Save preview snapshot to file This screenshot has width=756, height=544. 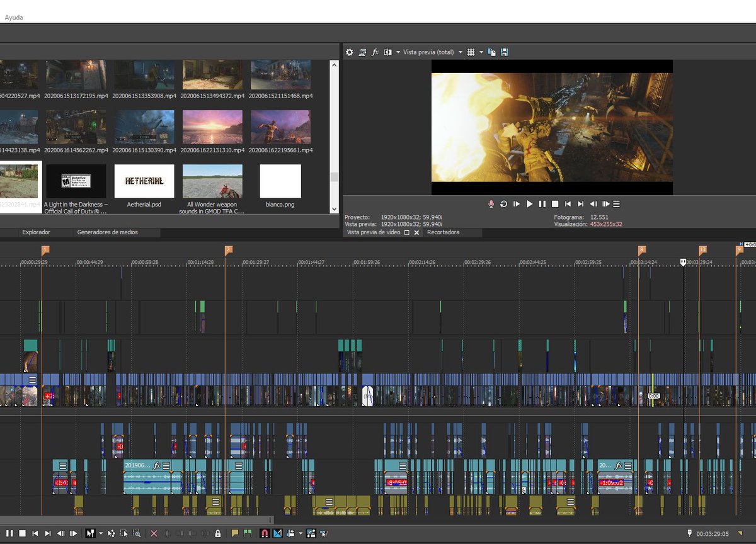[x=505, y=52]
